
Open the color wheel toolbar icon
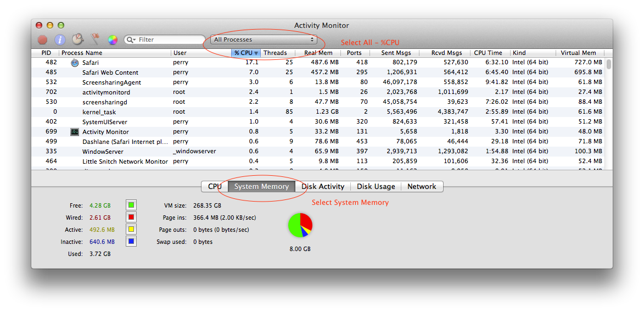coord(113,40)
